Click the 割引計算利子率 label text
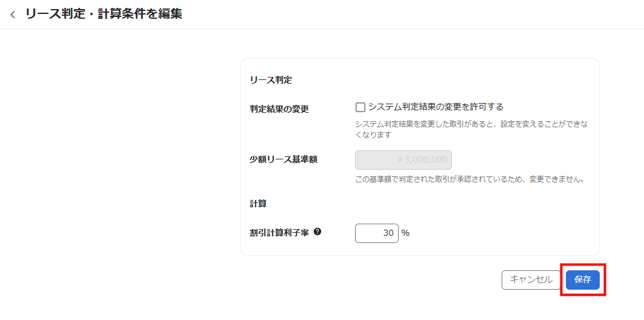The image size is (644, 320). tap(279, 232)
